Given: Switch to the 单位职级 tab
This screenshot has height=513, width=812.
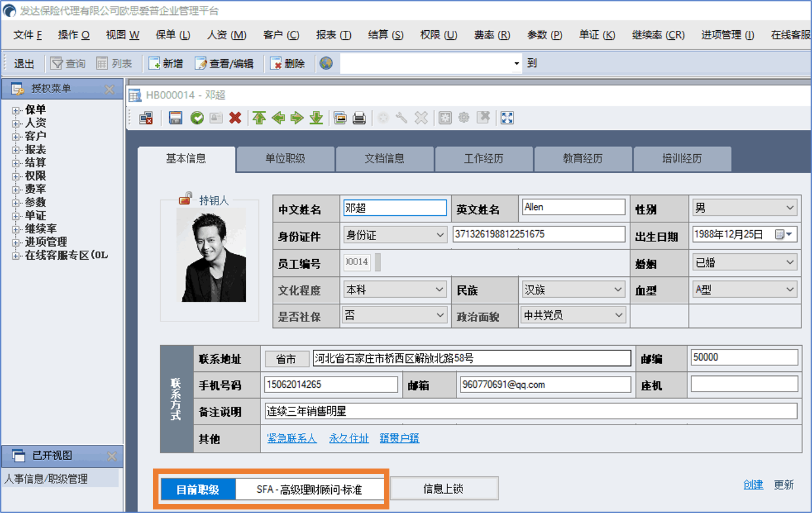Looking at the screenshot, I should (285, 159).
